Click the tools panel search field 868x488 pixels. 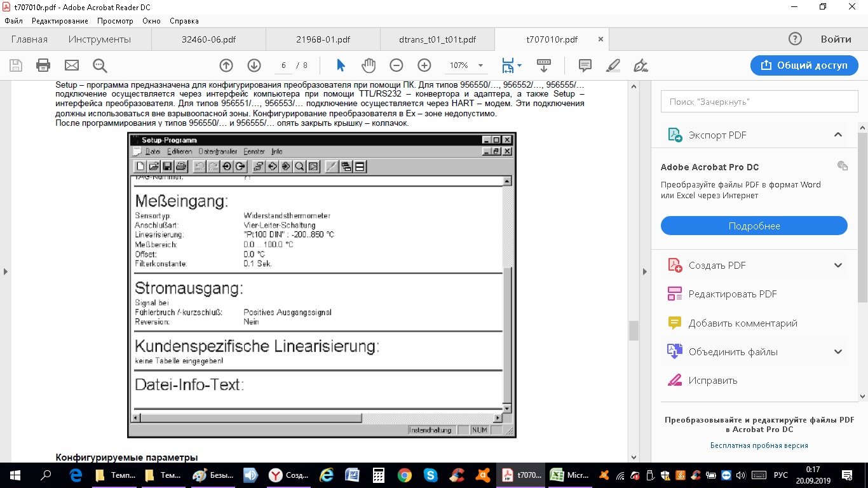click(x=754, y=102)
